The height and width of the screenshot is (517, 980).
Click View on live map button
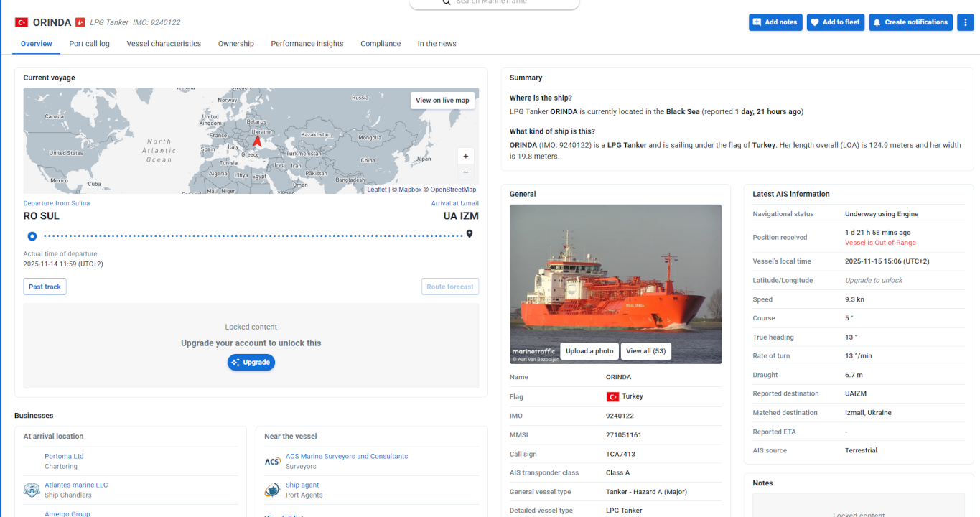click(442, 101)
